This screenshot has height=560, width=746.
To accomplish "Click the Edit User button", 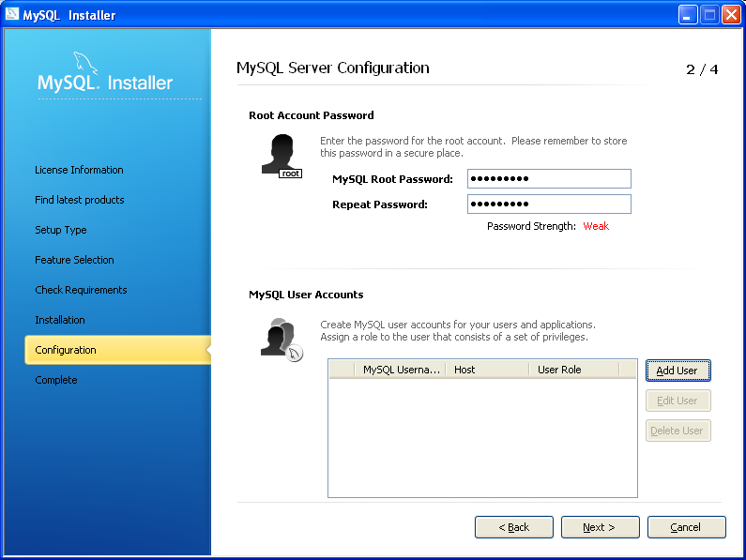I will (x=677, y=401).
